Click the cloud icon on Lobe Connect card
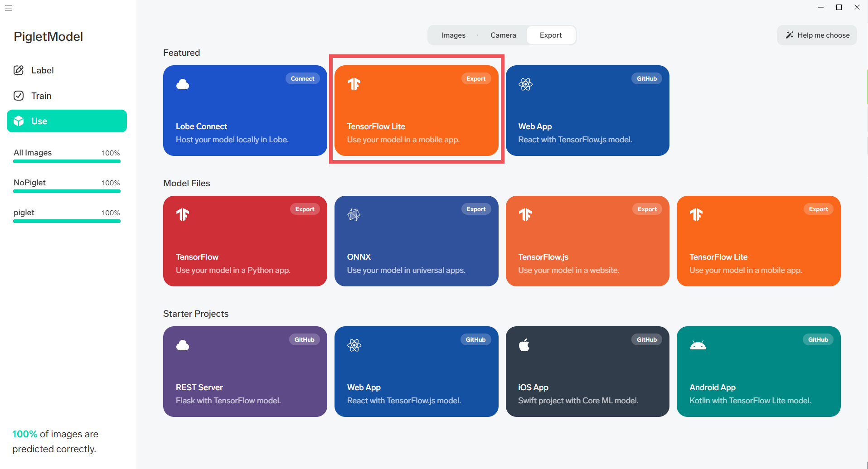868x469 pixels. (183, 84)
